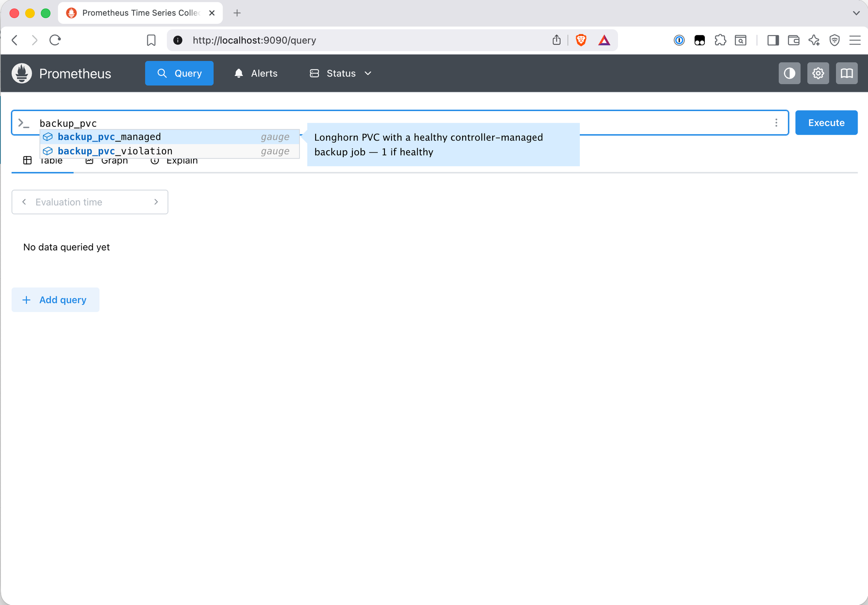Open the documentation book icon

[x=847, y=73]
